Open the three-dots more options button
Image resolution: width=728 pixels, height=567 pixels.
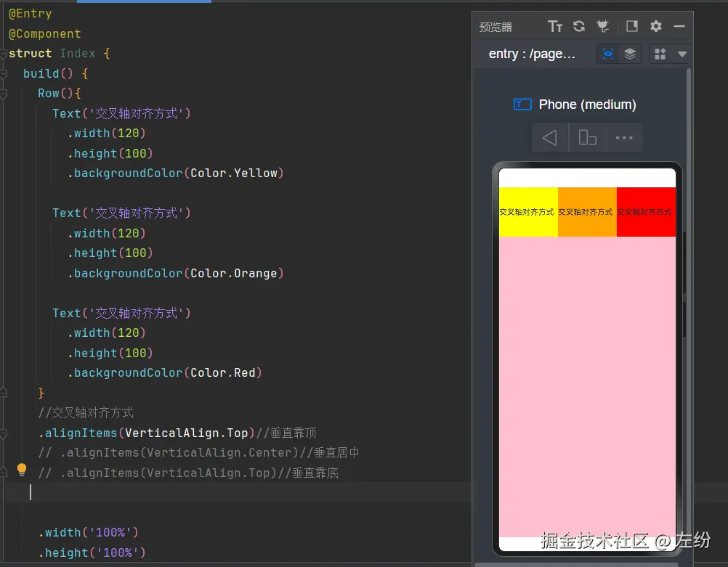(624, 137)
